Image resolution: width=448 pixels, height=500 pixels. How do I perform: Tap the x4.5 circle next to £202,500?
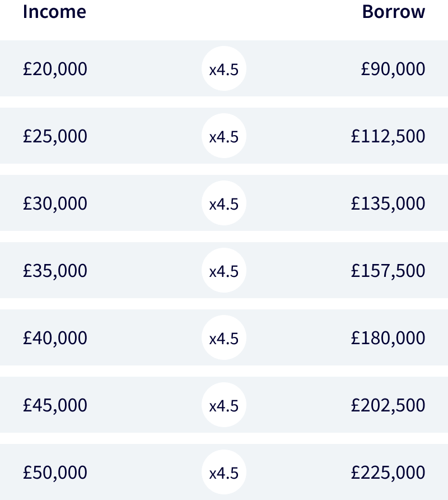coord(224,405)
